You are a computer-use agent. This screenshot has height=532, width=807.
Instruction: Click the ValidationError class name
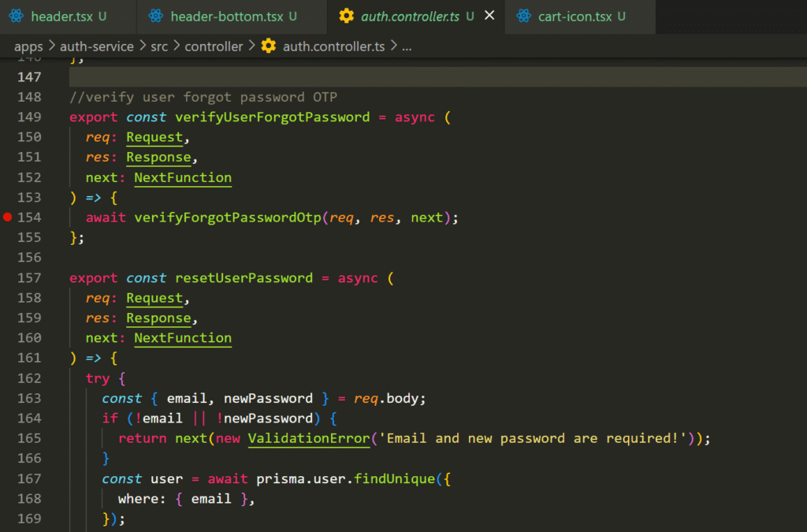click(309, 438)
